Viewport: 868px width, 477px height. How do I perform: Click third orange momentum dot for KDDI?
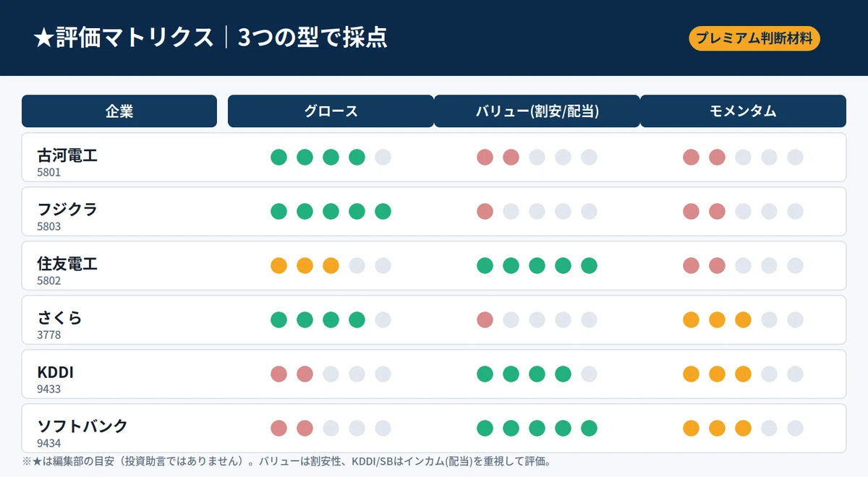(743, 374)
